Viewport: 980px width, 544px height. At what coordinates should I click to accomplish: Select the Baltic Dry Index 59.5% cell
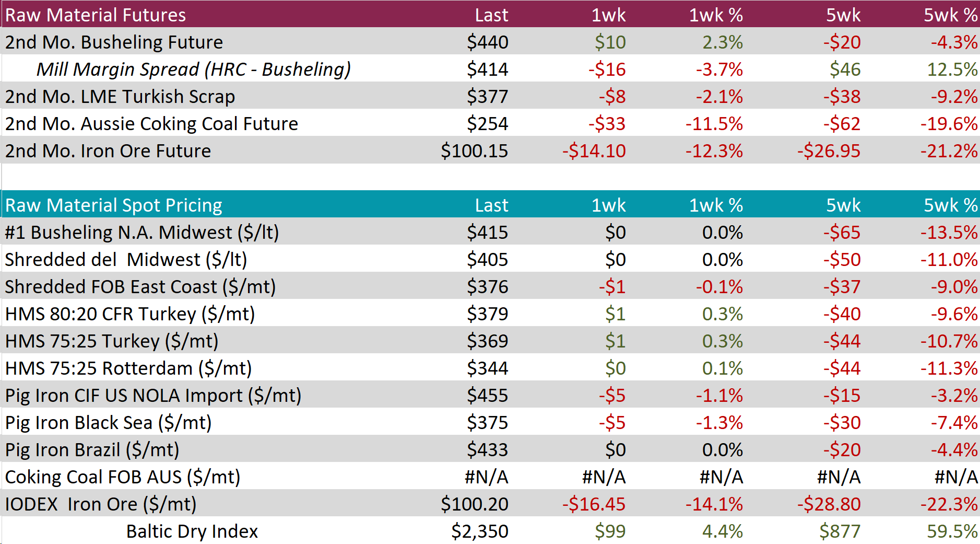(x=952, y=531)
